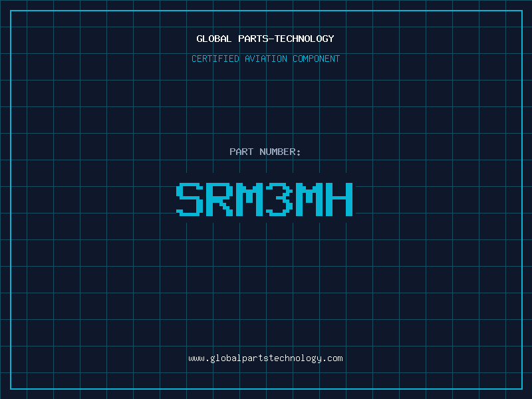Click the 'PART NUMBER:' label

click(265, 152)
